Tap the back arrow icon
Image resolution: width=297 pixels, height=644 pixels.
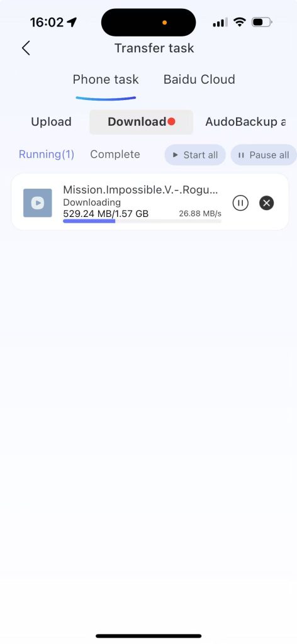pos(26,48)
